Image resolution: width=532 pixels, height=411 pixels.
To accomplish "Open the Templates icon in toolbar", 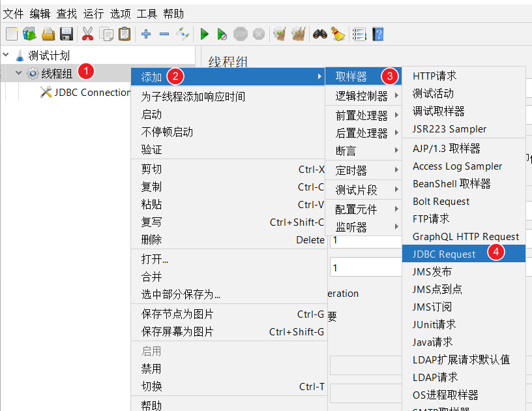I will click(x=29, y=34).
